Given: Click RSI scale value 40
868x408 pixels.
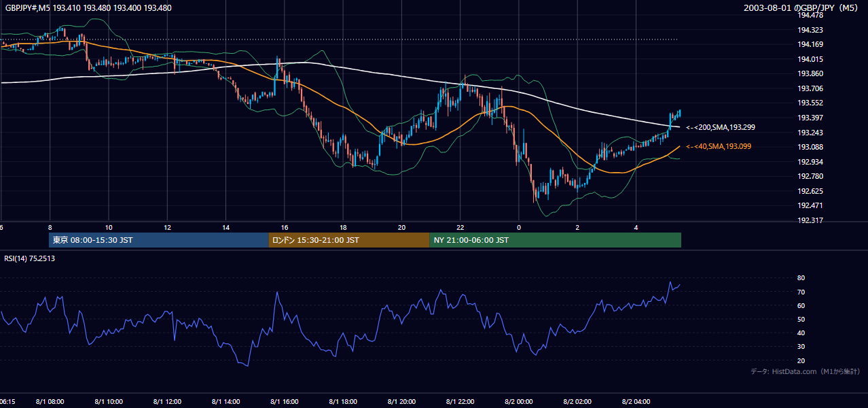Looking at the screenshot, I should [x=801, y=333].
